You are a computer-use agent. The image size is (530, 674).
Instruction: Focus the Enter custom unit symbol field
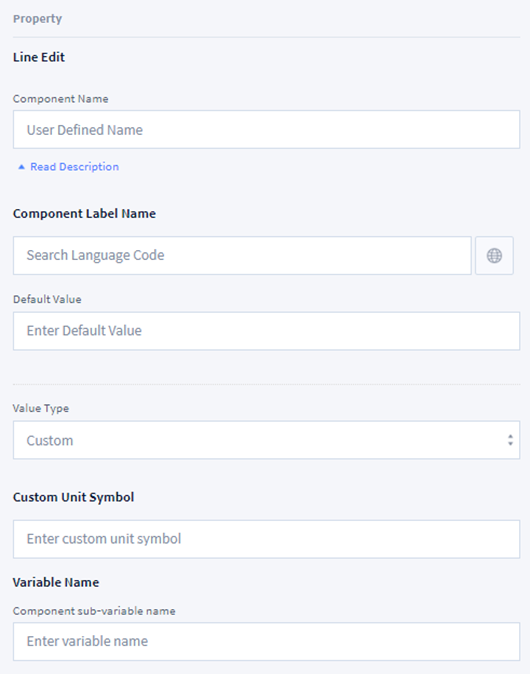click(x=266, y=539)
